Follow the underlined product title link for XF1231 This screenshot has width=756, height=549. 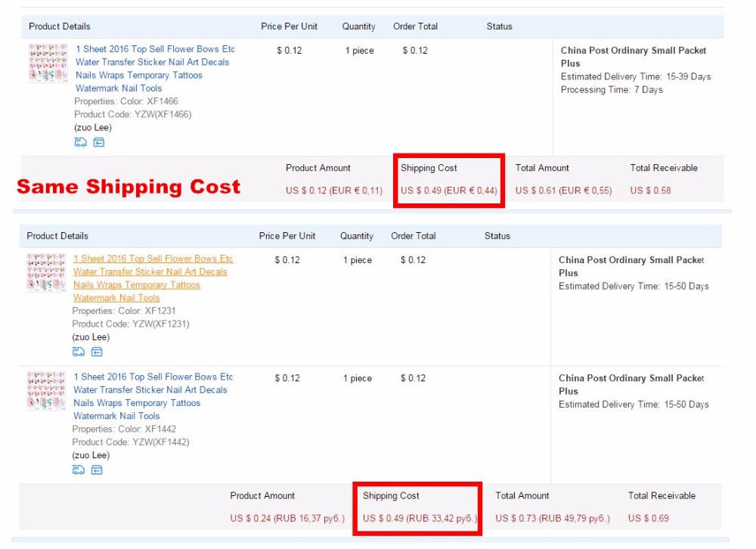pos(153,278)
